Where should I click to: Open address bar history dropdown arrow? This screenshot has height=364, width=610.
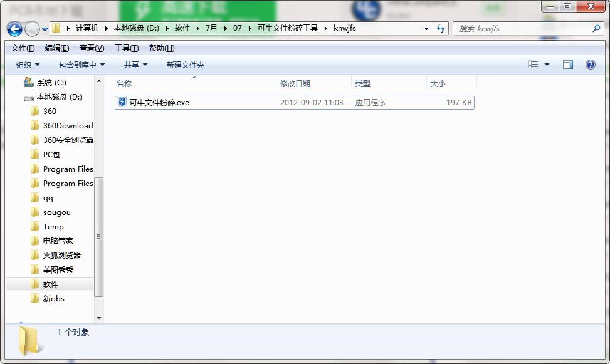pos(426,28)
